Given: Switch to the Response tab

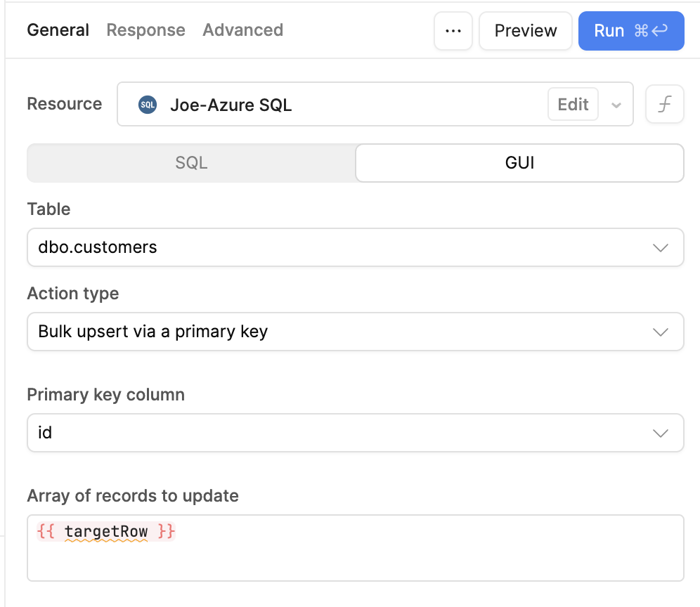Looking at the screenshot, I should click(145, 30).
